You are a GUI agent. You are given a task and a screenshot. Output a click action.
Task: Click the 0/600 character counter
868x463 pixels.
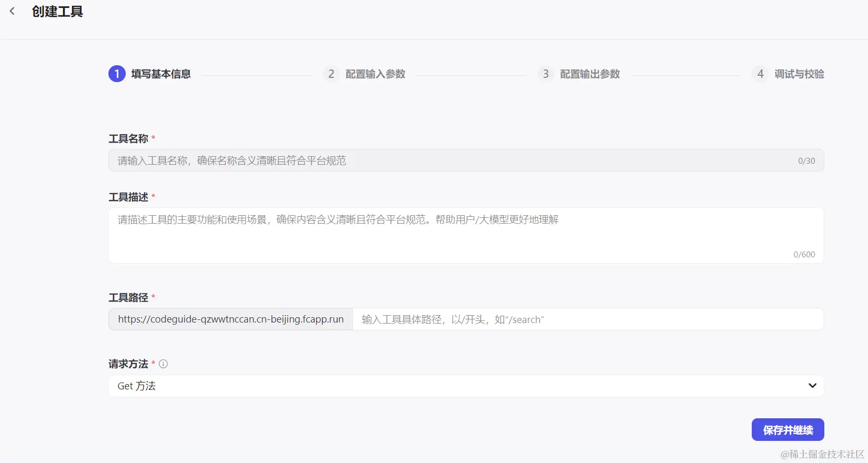(x=804, y=255)
